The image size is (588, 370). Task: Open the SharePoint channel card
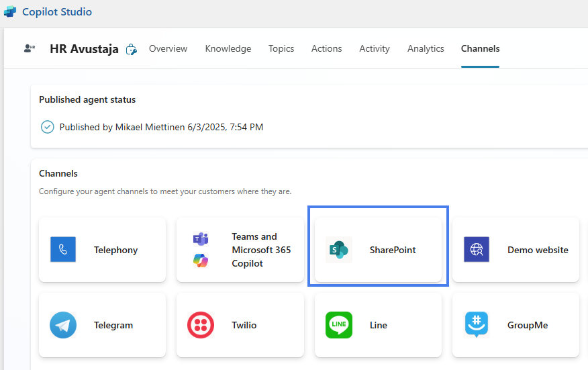point(378,250)
